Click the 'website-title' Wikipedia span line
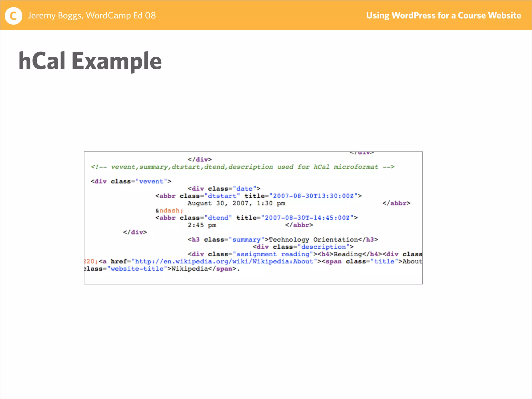This screenshot has width=532, height=399. pos(162,269)
